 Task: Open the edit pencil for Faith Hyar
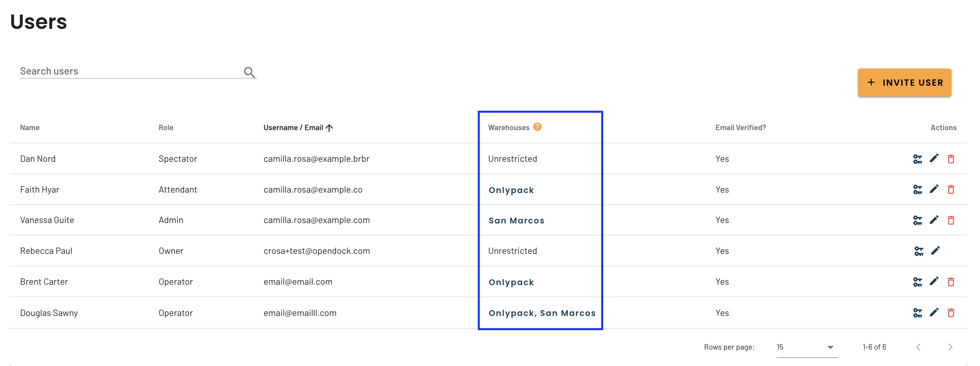click(935, 189)
